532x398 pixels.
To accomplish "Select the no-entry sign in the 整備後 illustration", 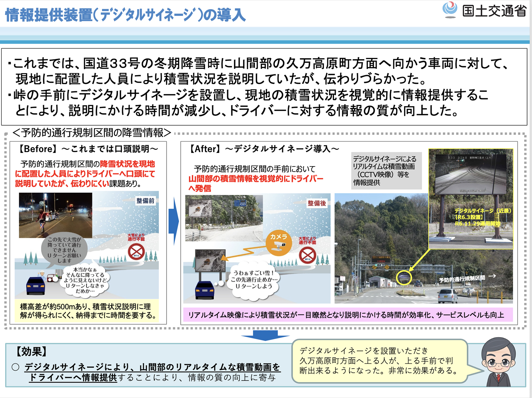I will [307, 255].
